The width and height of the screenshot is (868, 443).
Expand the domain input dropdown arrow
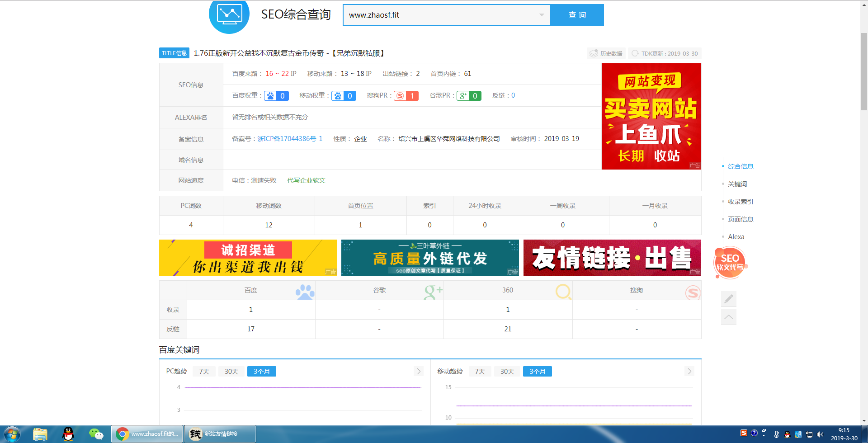click(x=541, y=15)
